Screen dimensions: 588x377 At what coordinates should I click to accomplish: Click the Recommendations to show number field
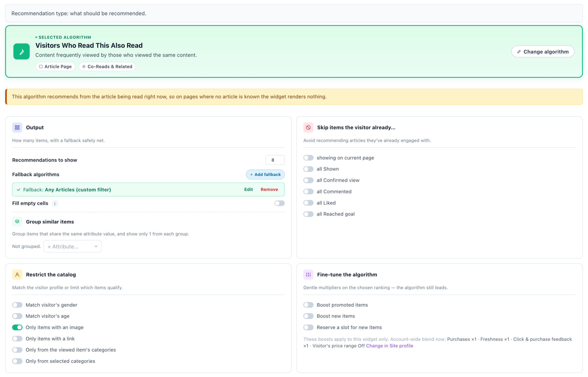pos(275,160)
